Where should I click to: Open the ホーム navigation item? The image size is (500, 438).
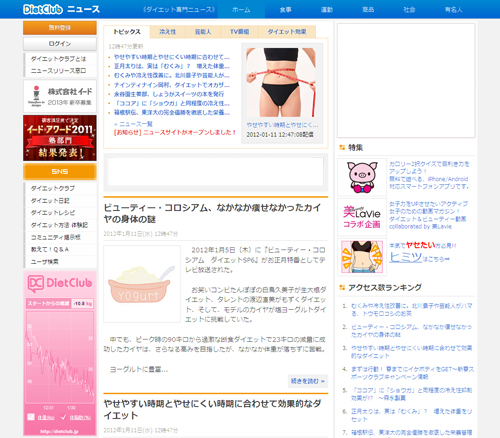[x=241, y=10]
